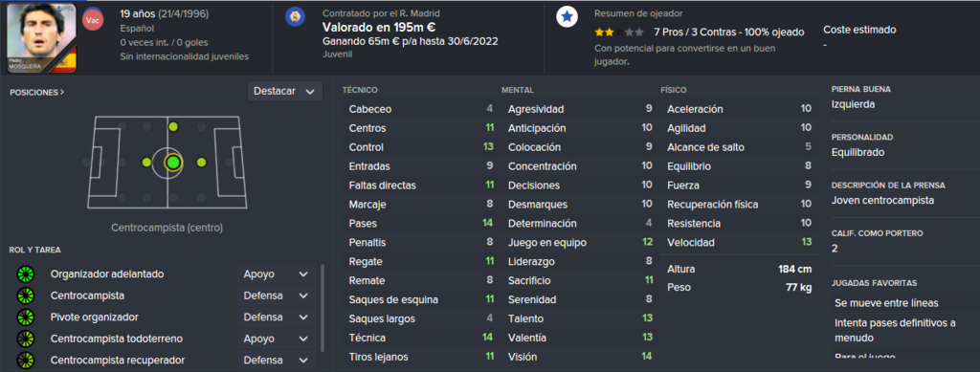Open the Apoyo duty dropdown for Organizador adelantado
This screenshot has width=980, height=372.
tap(277, 274)
